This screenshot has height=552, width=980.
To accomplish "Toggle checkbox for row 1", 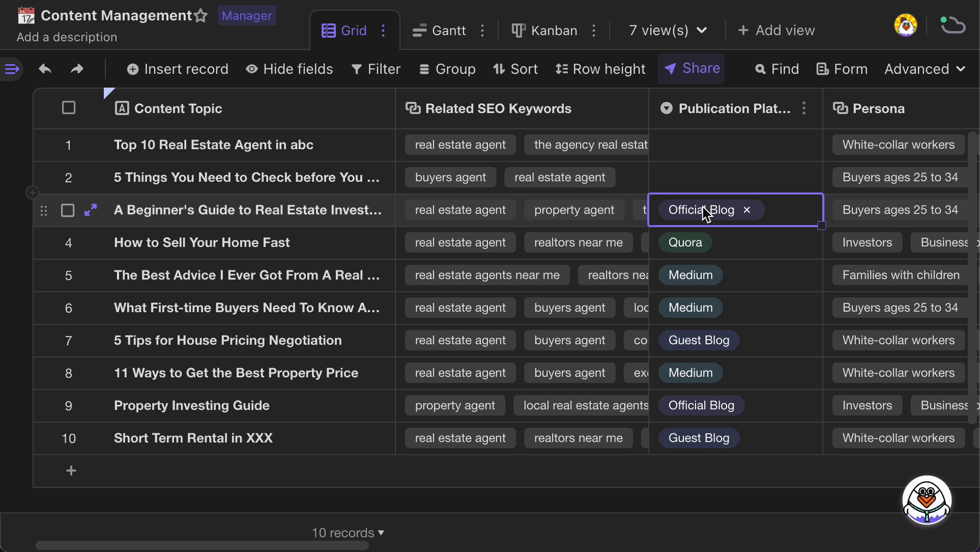I will click(68, 144).
